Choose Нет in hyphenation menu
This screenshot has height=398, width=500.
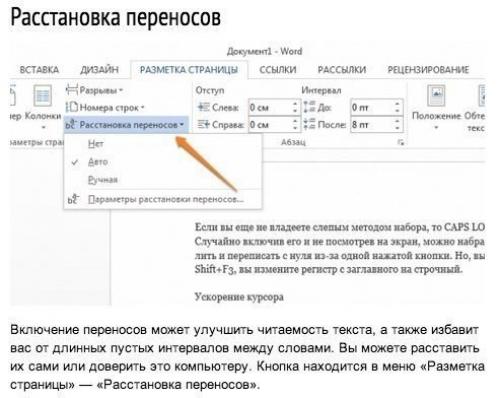[96, 144]
